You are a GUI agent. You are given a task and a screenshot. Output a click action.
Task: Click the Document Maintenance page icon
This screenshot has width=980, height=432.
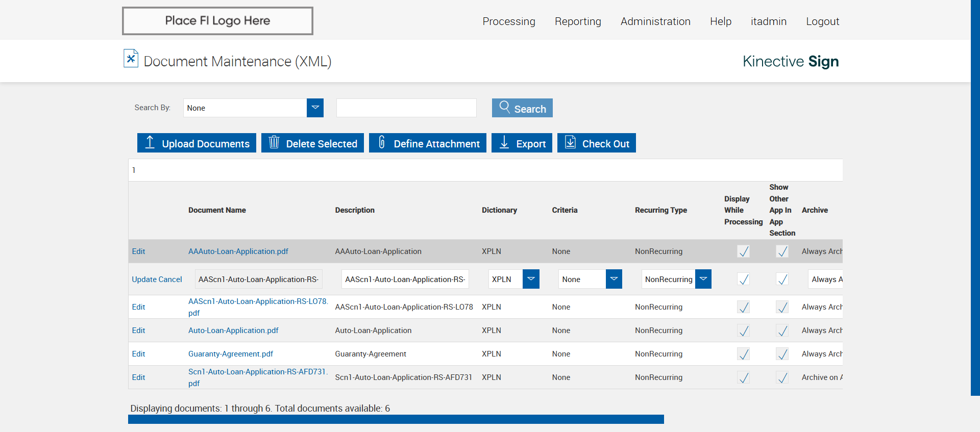[131, 59]
